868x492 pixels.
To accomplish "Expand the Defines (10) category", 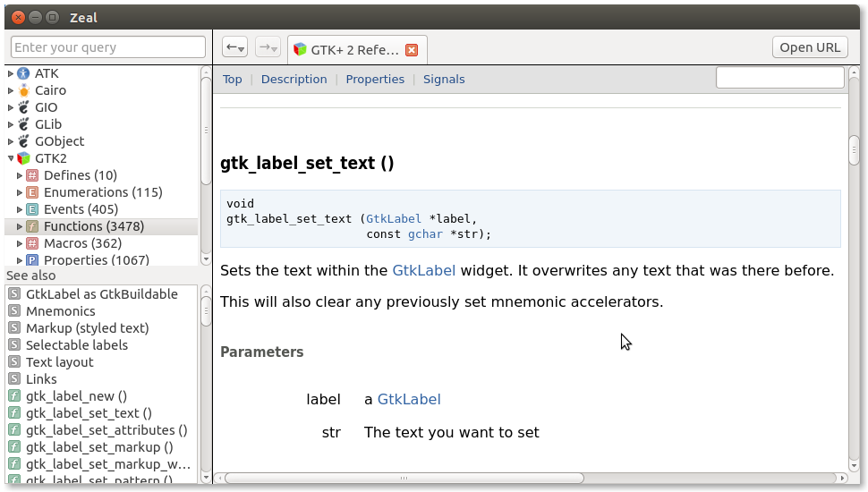I will (20, 175).
